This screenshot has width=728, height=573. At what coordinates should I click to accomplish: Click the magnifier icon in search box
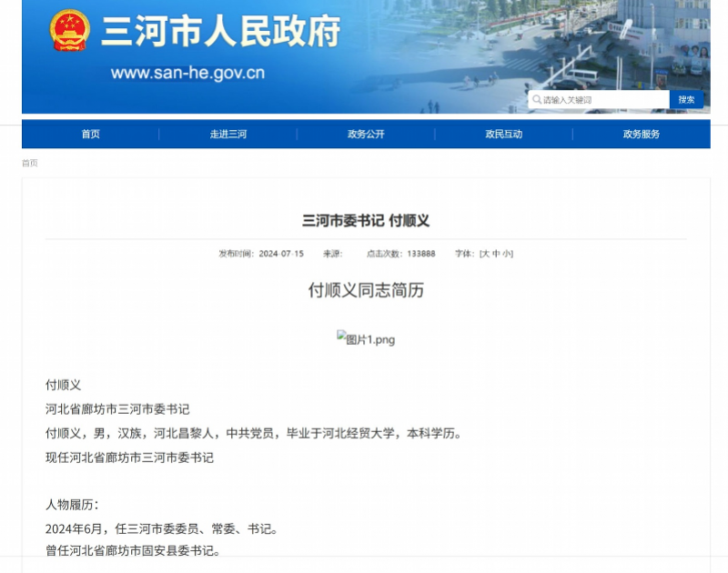click(537, 100)
